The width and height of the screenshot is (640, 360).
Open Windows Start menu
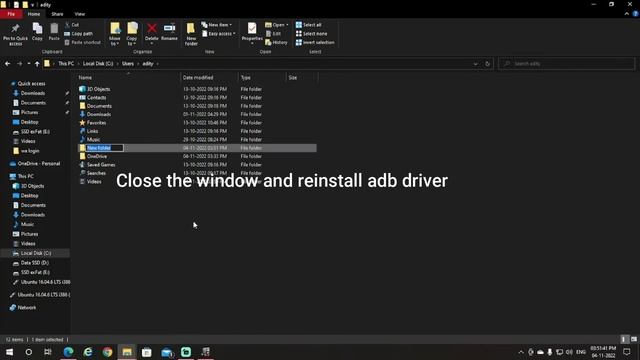(x=9, y=352)
